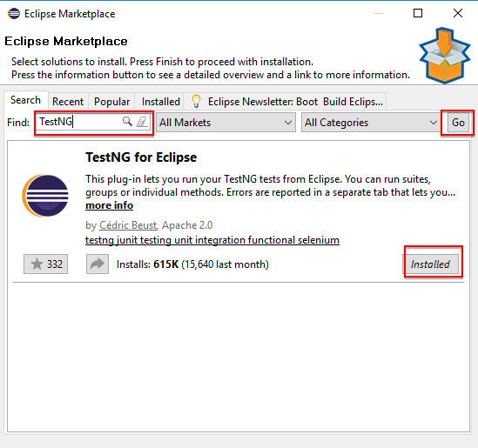
Task: Click the testng junit testing tags link
Action: point(212,240)
